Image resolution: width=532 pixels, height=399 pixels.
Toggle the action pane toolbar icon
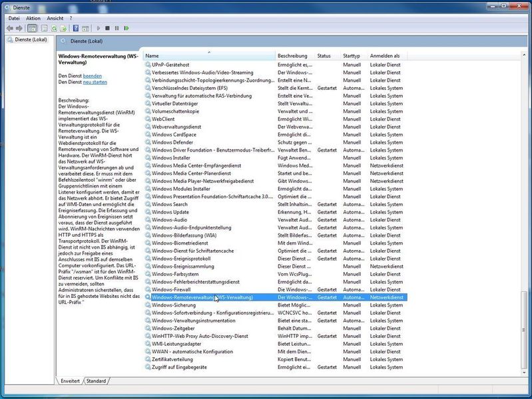85,29
